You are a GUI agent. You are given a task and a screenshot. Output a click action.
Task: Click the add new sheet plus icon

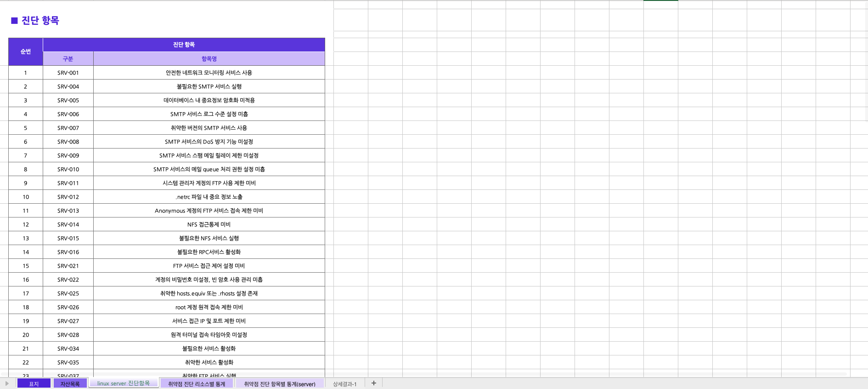[374, 383]
